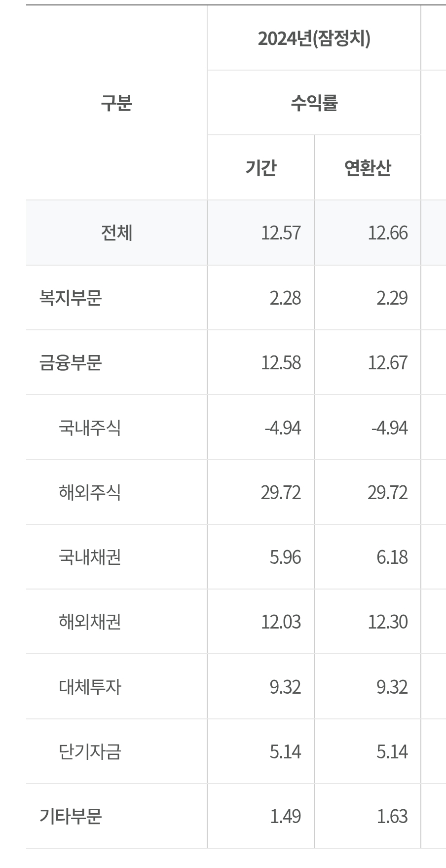Select the 대체투자 row label
This screenshot has width=446, height=868.
(89, 687)
